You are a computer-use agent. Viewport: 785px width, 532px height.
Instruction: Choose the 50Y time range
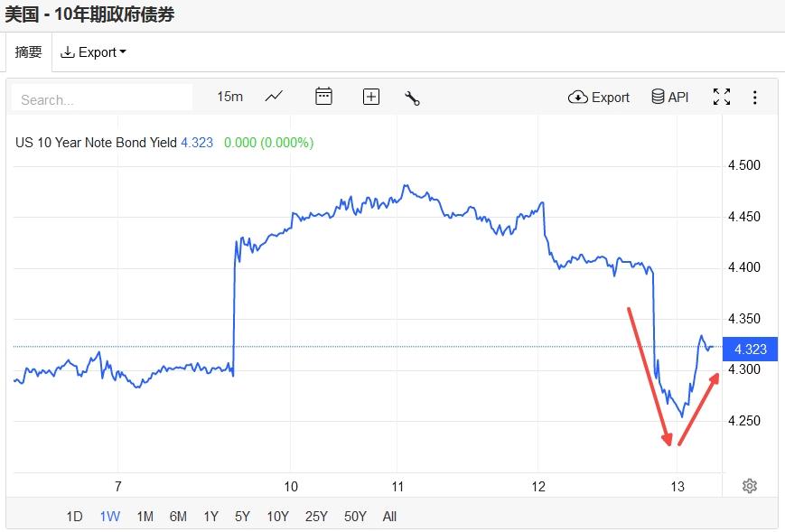click(355, 517)
